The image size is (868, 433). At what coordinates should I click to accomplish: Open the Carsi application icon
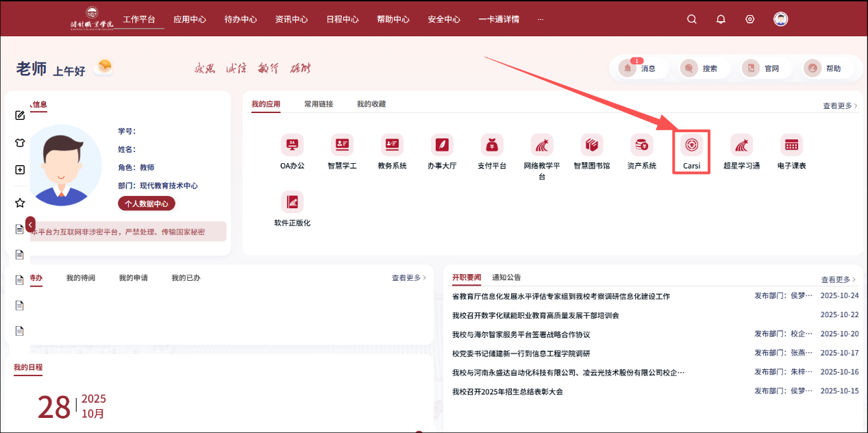click(x=691, y=145)
